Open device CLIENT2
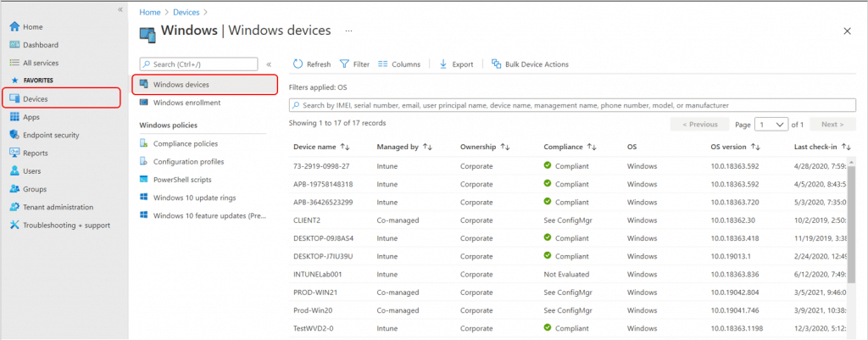 307,220
